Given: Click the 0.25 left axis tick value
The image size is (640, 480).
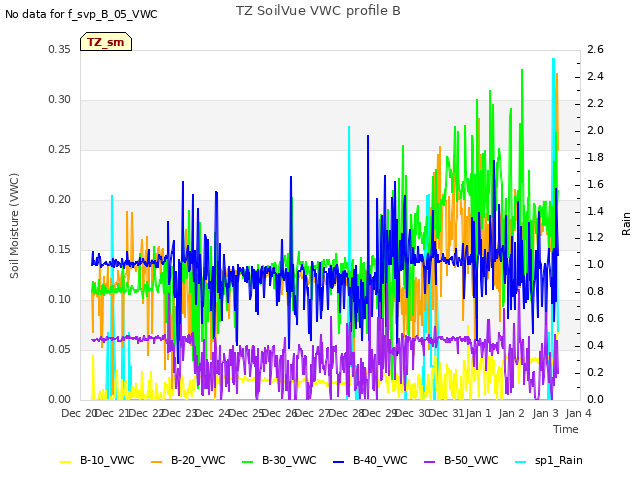Looking at the screenshot, I should click(x=60, y=149).
